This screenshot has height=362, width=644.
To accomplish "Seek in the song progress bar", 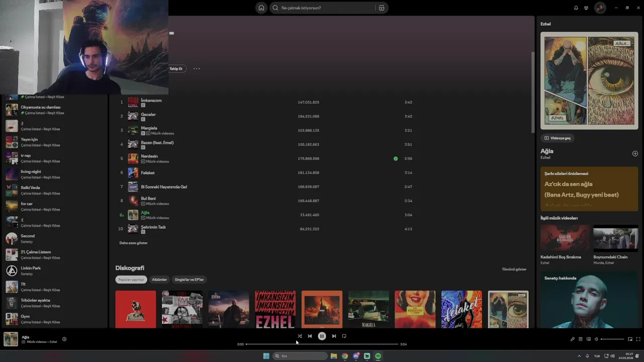I will tap(322, 344).
